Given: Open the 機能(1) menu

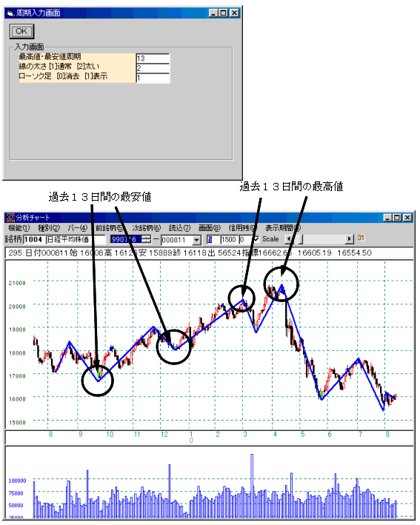Looking at the screenshot, I should (x=19, y=228).
